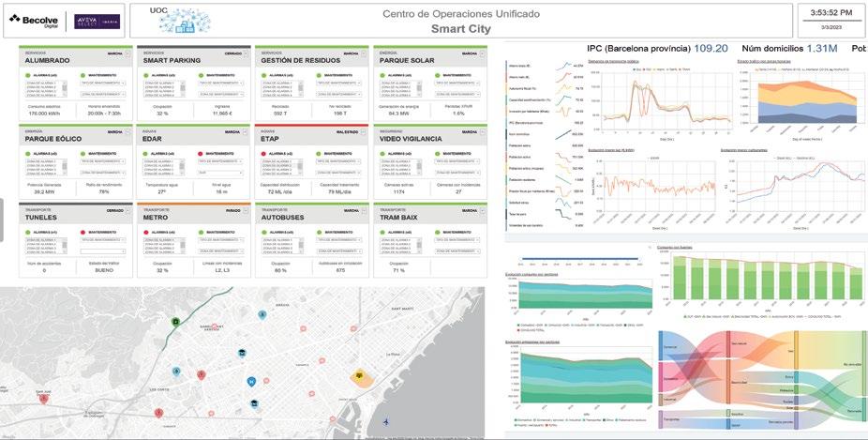Click the gray side handle on left edge
868x440 pixels.
2,220
